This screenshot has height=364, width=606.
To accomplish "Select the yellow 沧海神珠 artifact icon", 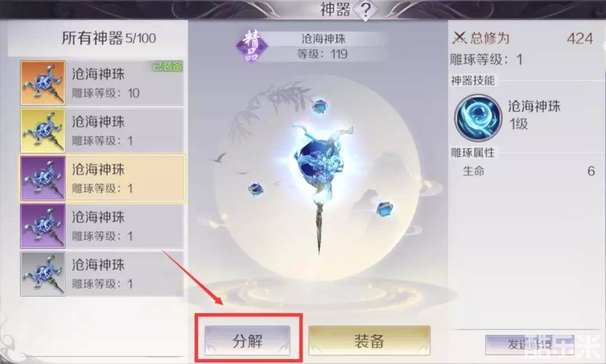I will pyautogui.click(x=43, y=131).
